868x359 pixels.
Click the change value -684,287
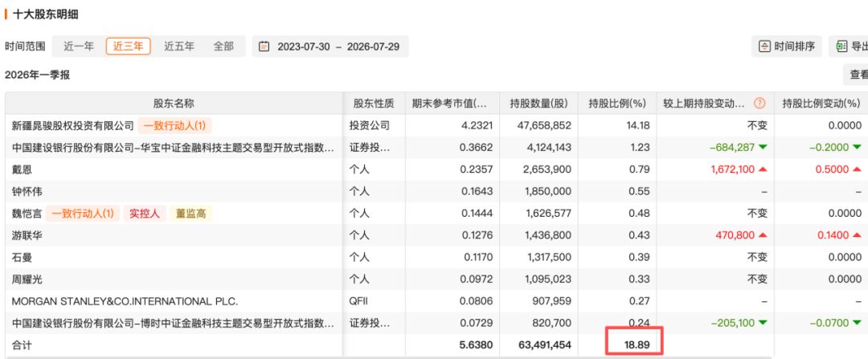732,148
